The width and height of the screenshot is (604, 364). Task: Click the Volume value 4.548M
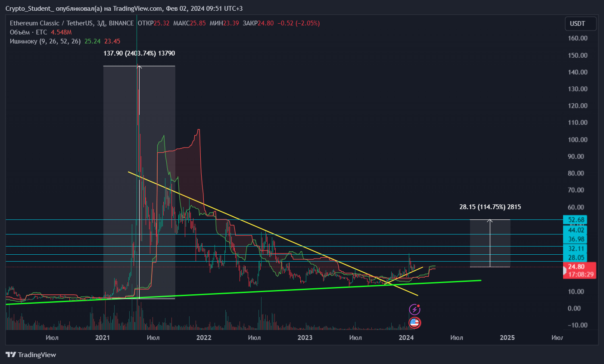coord(61,32)
